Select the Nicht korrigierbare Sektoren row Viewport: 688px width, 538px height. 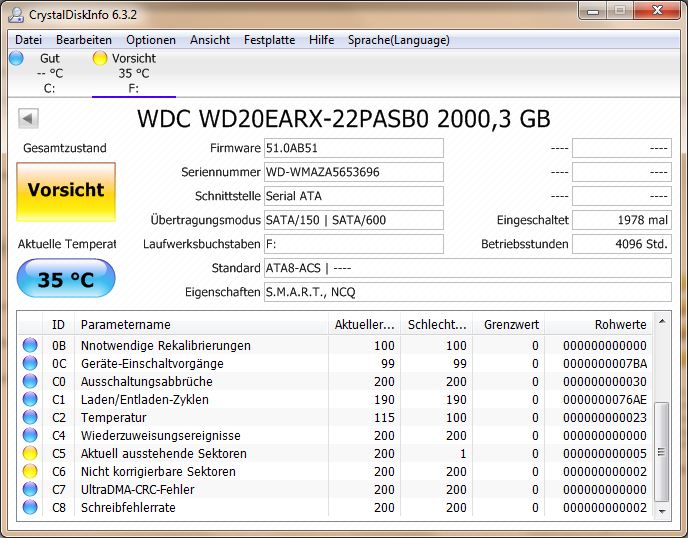tap(335, 471)
